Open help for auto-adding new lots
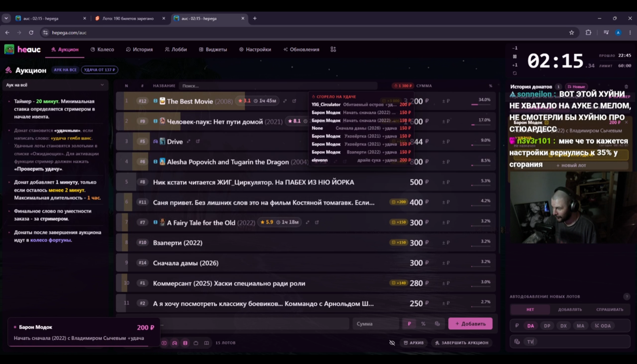637x364 pixels. (626, 297)
